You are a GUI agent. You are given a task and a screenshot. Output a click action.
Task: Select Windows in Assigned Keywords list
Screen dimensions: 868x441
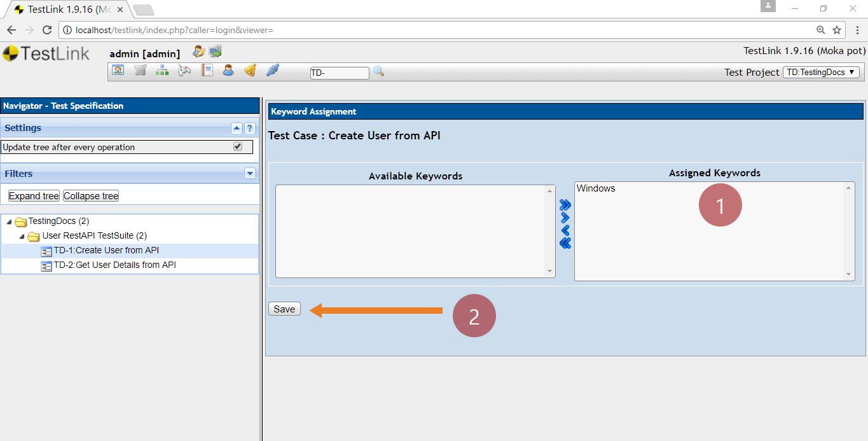pos(596,188)
